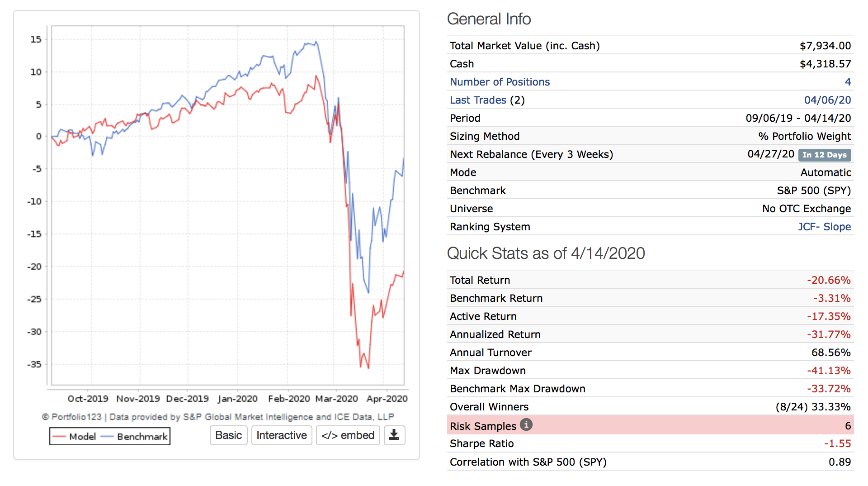Click the red Model legend entry
The width and height of the screenshot is (868, 486).
point(75,437)
